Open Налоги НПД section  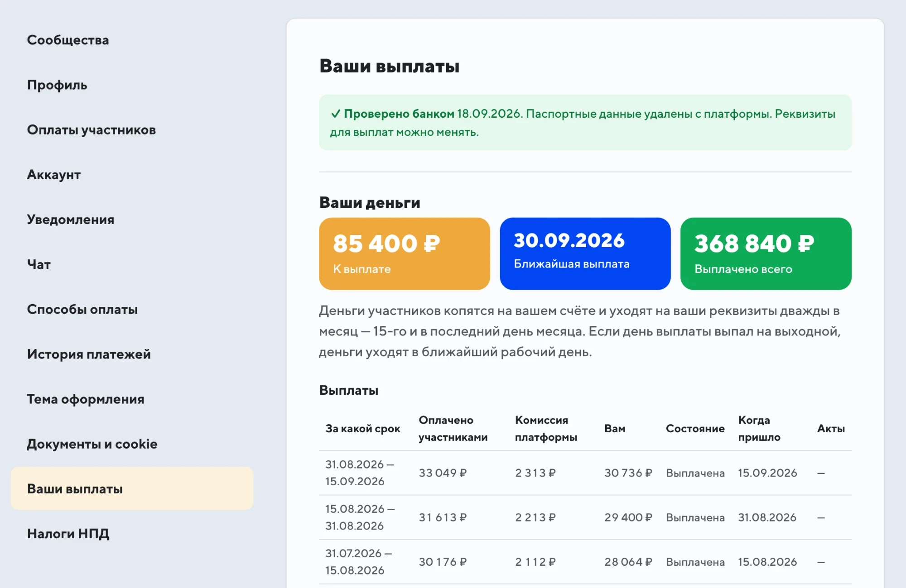coord(68,533)
